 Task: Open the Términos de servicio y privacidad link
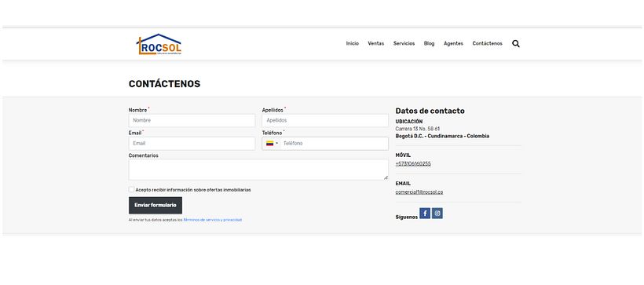[x=213, y=220]
